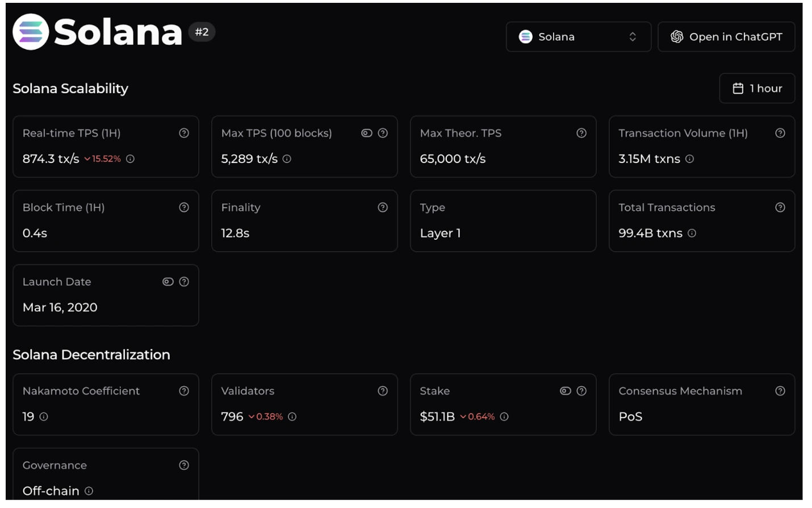Click the $51.1B stake value
Screen dimensions: 812x508
coord(437,417)
